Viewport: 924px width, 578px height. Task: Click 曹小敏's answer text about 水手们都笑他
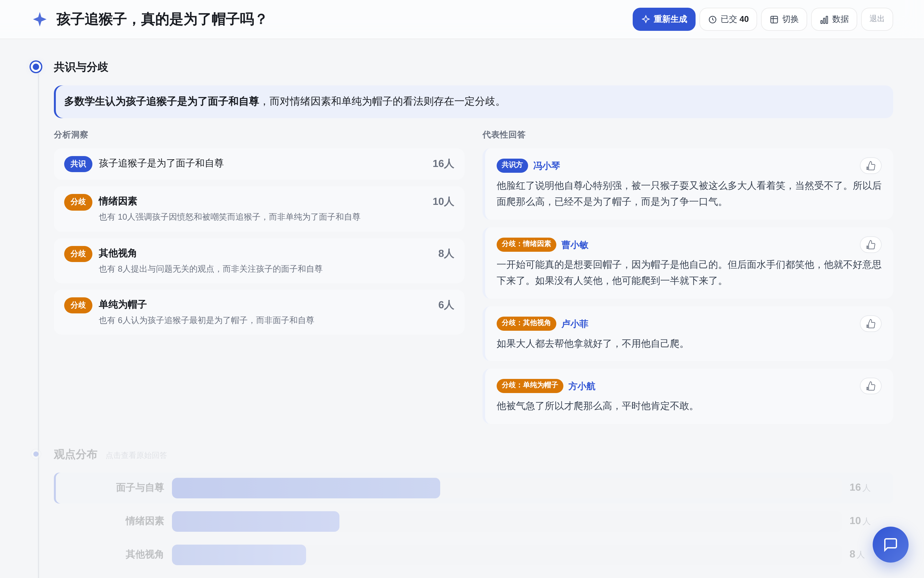tap(689, 273)
